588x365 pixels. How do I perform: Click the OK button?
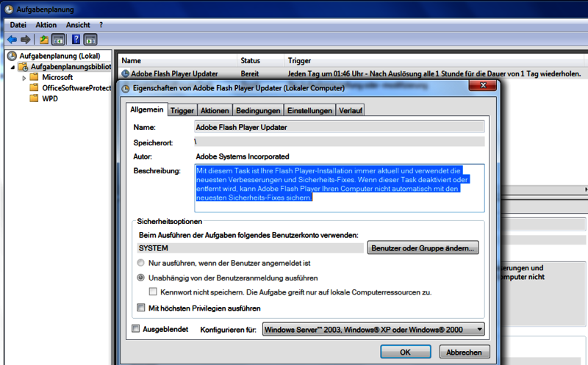click(406, 352)
